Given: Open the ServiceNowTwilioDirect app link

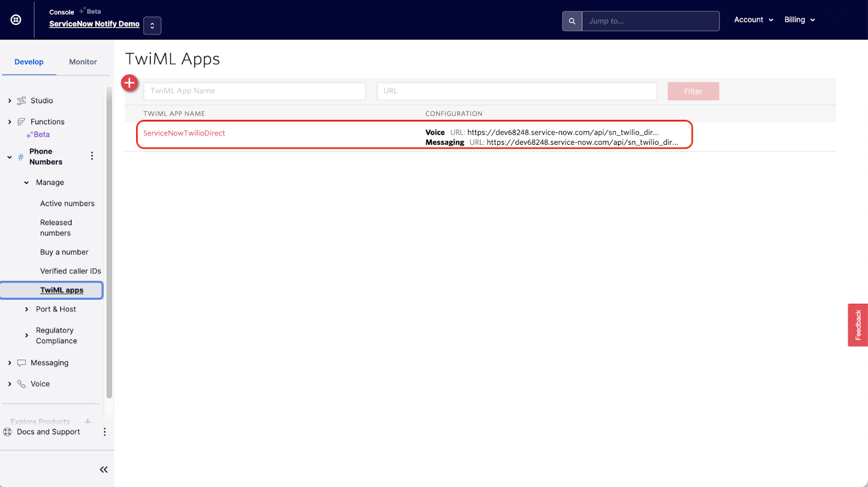Looking at the screenshot, I should pos(184,133).
